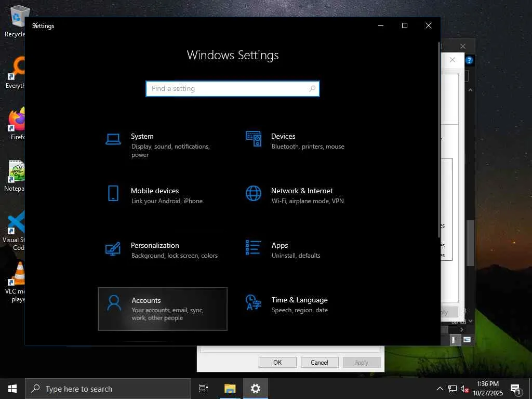Click the scroll-up arrow in background window
Screen dimensions: 532x399
click(x=470, y=90)
